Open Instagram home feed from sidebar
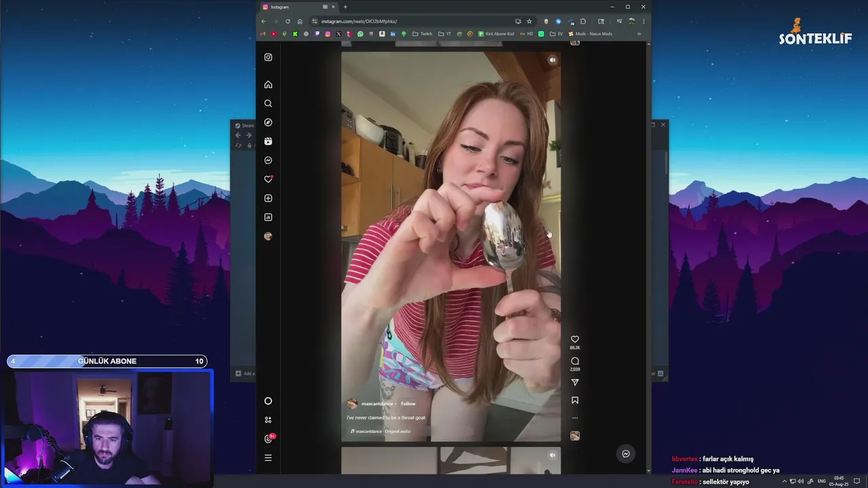Screen dimensions: 868x488 (268, 85)
